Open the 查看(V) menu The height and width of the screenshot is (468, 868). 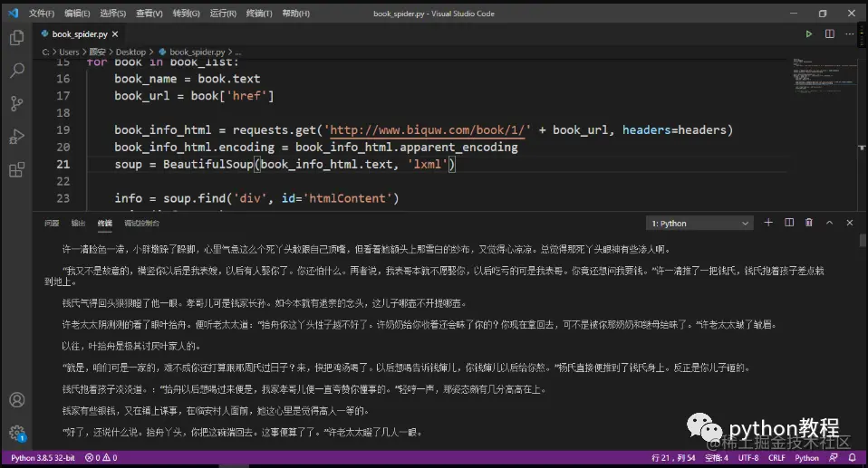(149, 14)
